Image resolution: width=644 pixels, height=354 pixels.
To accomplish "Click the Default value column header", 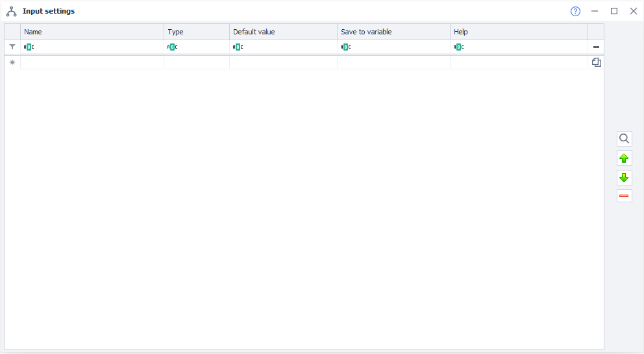I will [x=282, y=32].
